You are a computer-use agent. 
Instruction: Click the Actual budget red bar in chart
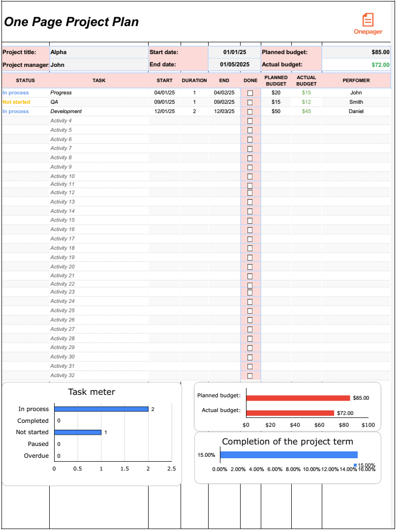[290, 413]
